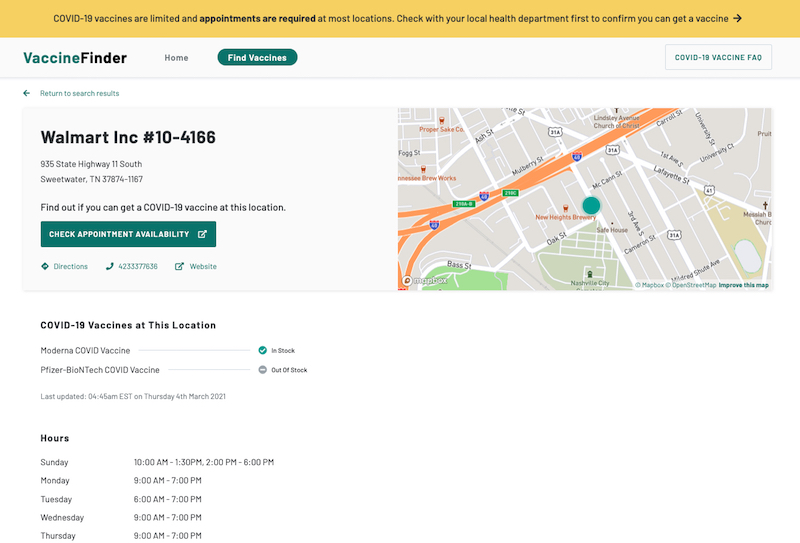Click the yellow banner appointment notice text
Image resolution: width=800 pixels, height=543 pixels.
pos(391,18)
